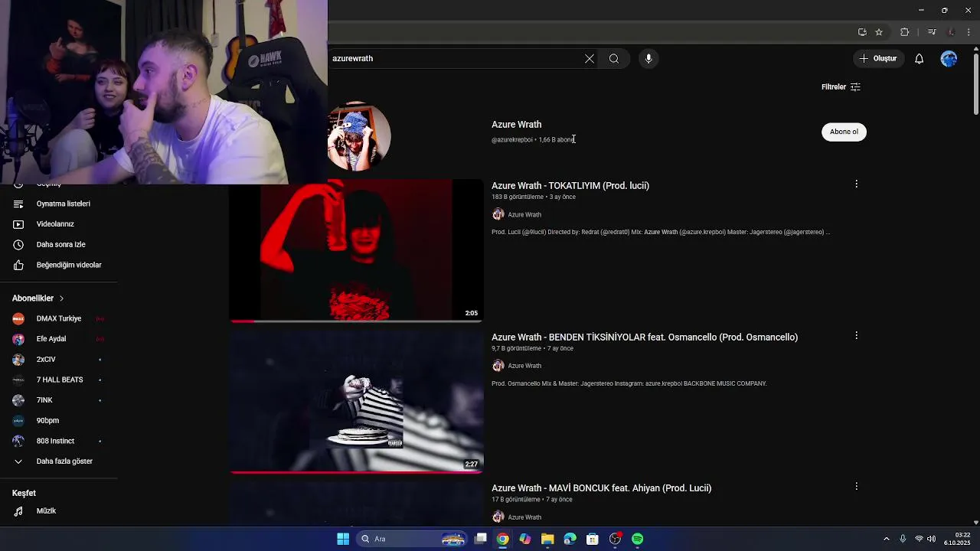980x551 pixels.
Task: Open the Filtreler search filters
Action: click(x=841, y=87)
